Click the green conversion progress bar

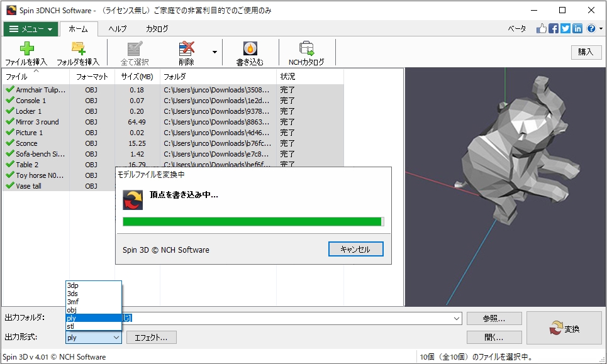[x=253, y=222]
